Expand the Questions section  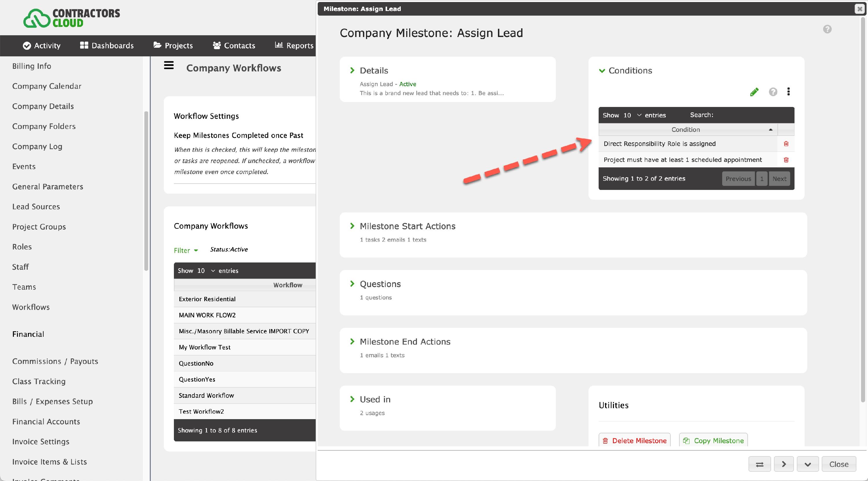(352, 284)
